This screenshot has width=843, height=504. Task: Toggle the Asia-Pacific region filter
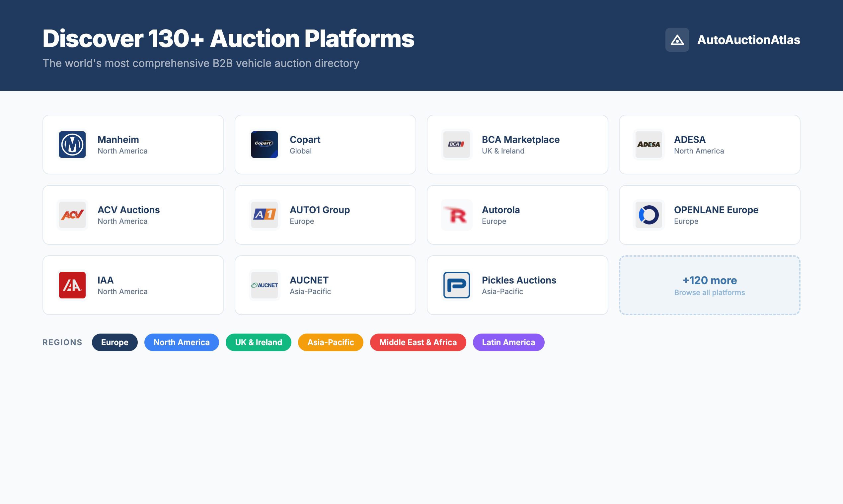click(x=331, y=342)
